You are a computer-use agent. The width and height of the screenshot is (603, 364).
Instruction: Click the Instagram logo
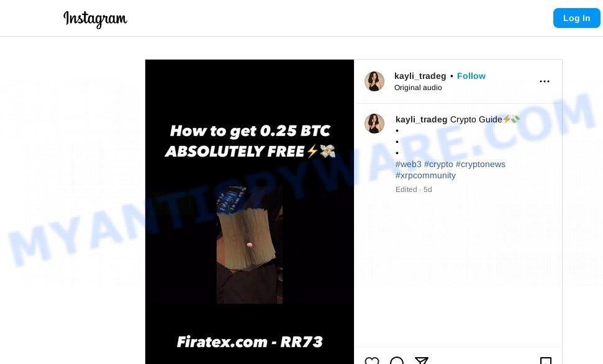pyautogui.click(x=95, y=19)
